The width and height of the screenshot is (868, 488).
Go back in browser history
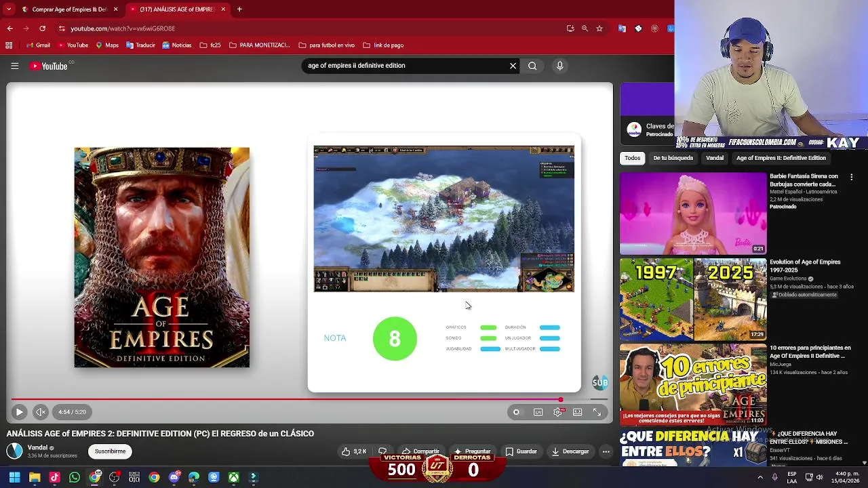(x=9, y=28)
